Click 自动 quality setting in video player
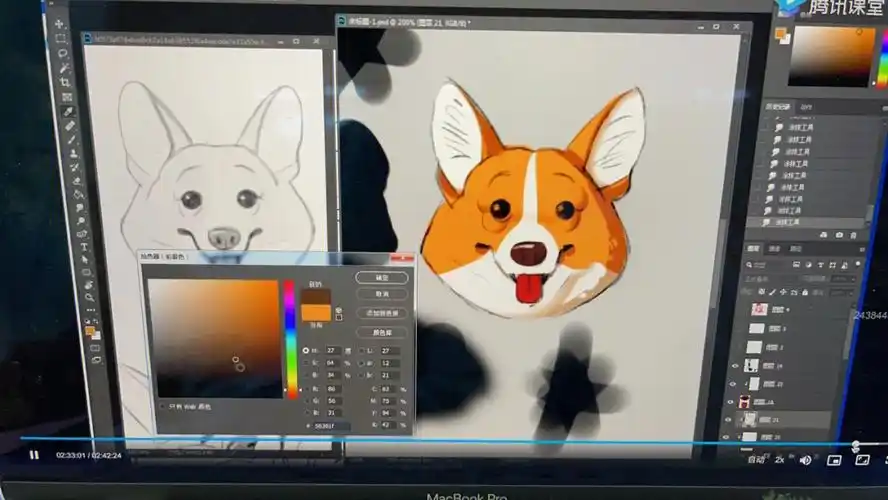Image resolution: width=888 pixels, height=500 pixels. (x=756, y=460)
